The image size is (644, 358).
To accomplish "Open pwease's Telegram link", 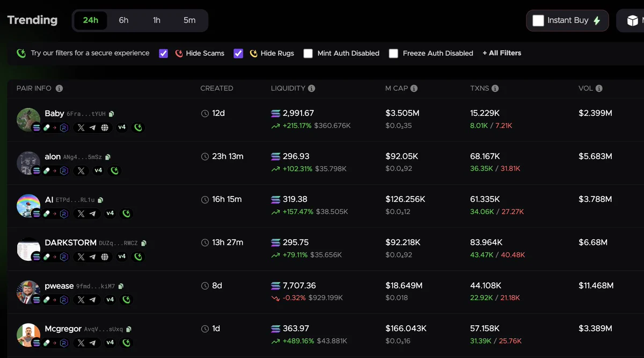I will pos(93,299).
